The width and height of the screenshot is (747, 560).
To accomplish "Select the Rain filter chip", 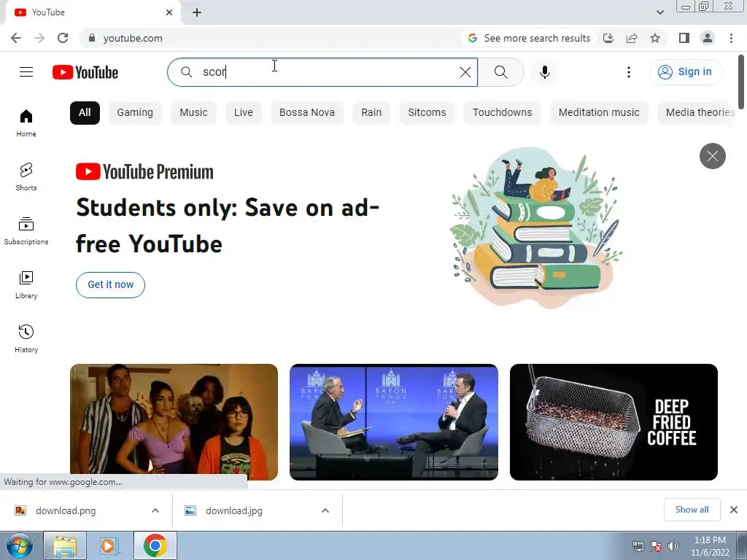I will 371,113.
